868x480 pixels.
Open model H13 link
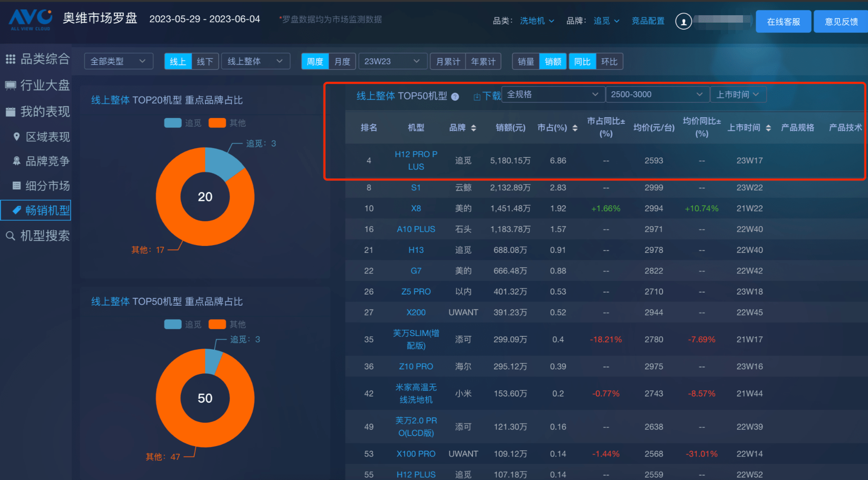tap(416, 250)
